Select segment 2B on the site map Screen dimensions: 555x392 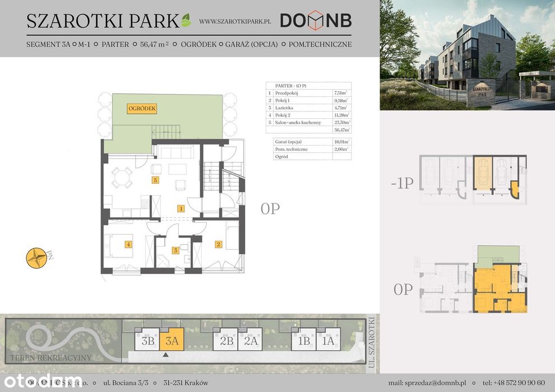[x=225, y=339]
